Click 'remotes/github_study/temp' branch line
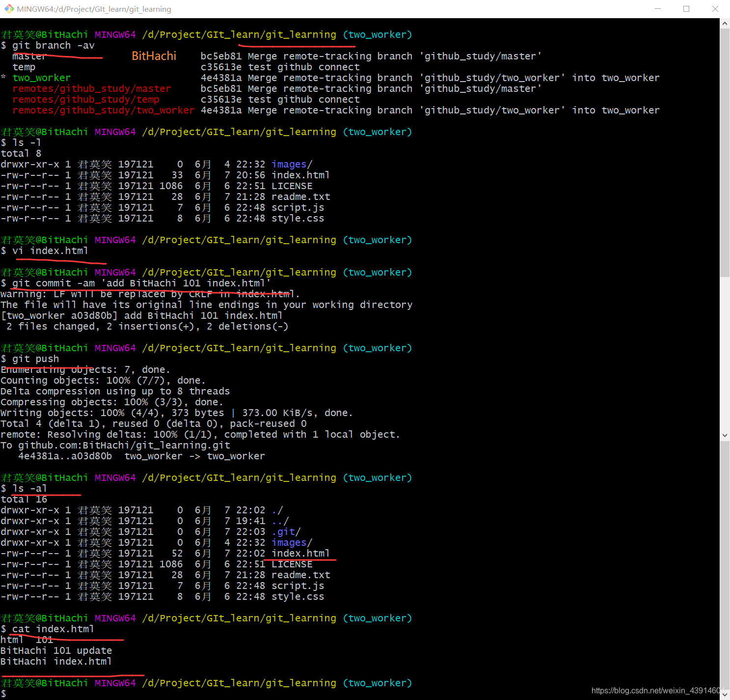 point(86,100)
